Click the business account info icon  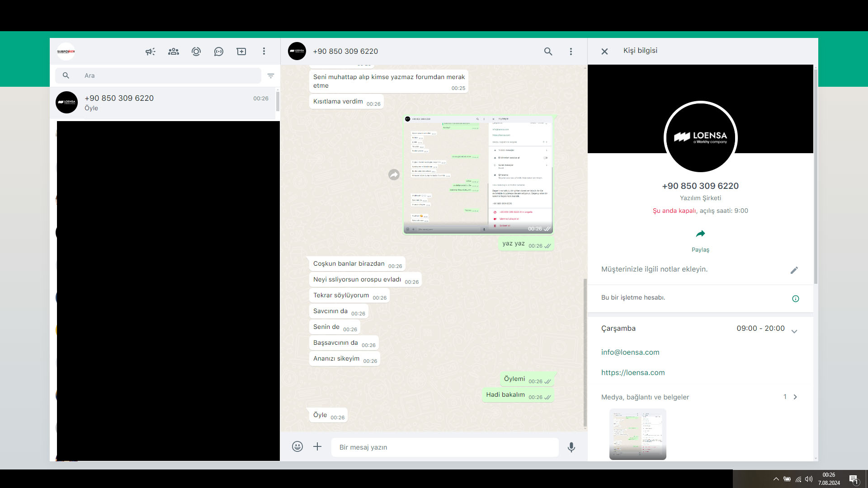(x=796, y=299)
